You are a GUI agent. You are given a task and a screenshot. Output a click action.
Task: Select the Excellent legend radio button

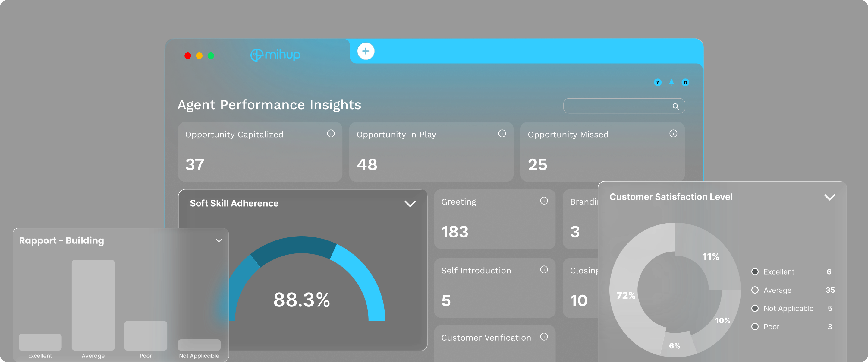tap(755, 271)
